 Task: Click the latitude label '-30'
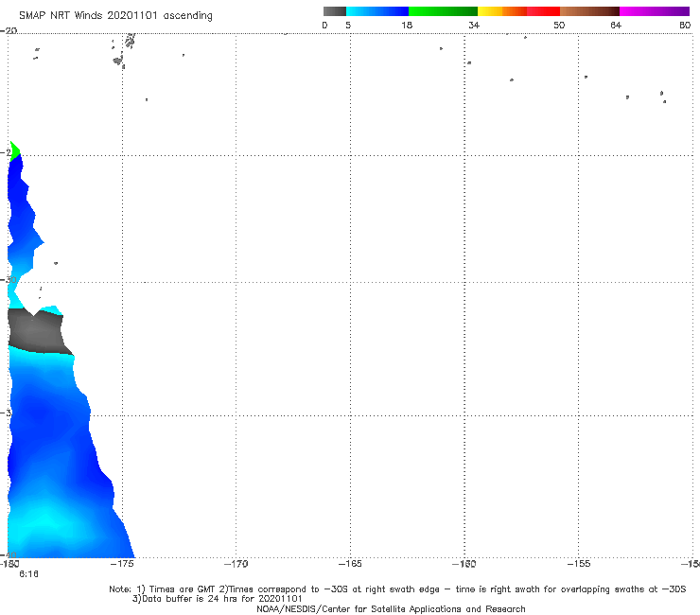[x=9, y=280]
